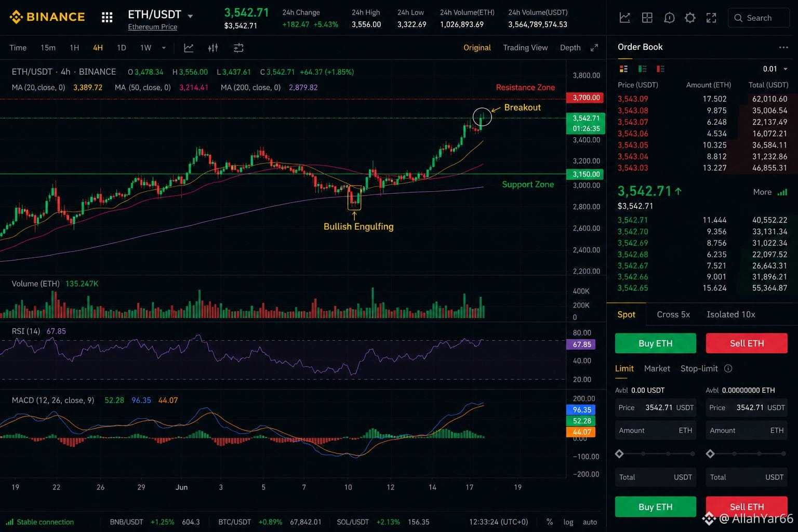The image size is (798, 532).
Task: Expand the ETH/USDT pair dropdown
Action: (190, 16)
